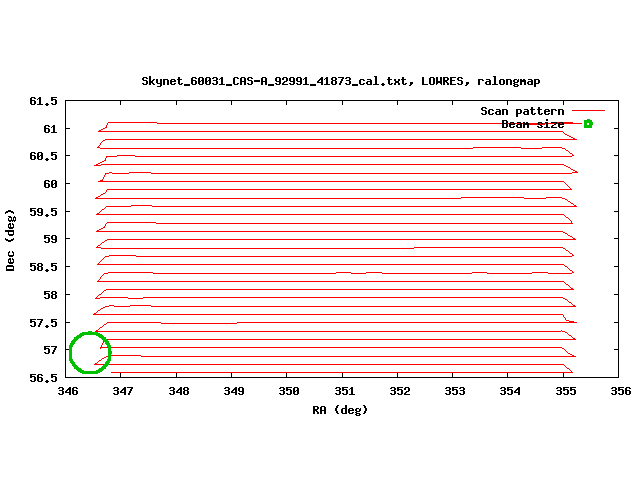Click the 57 Dec axis tick label
Image resolution: width=640 pixels, height=480 pixels.
click(x=50, y=350)
